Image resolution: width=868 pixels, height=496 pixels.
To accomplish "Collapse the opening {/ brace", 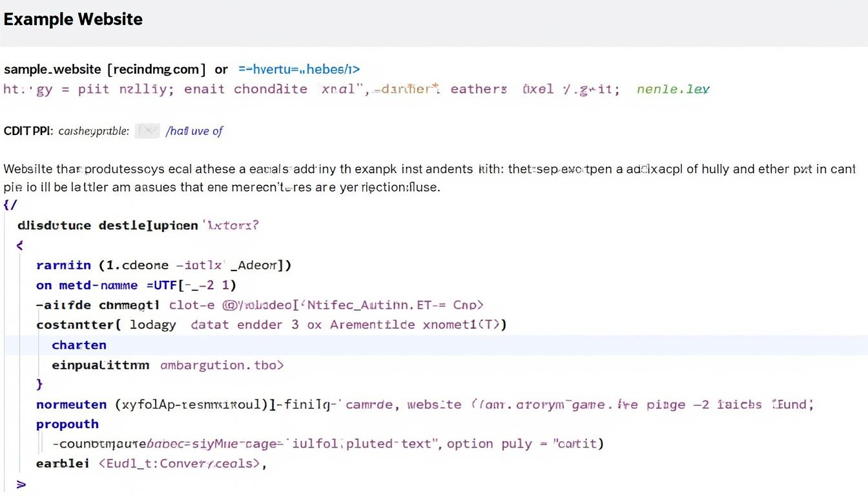I will [x=10, y=205].
